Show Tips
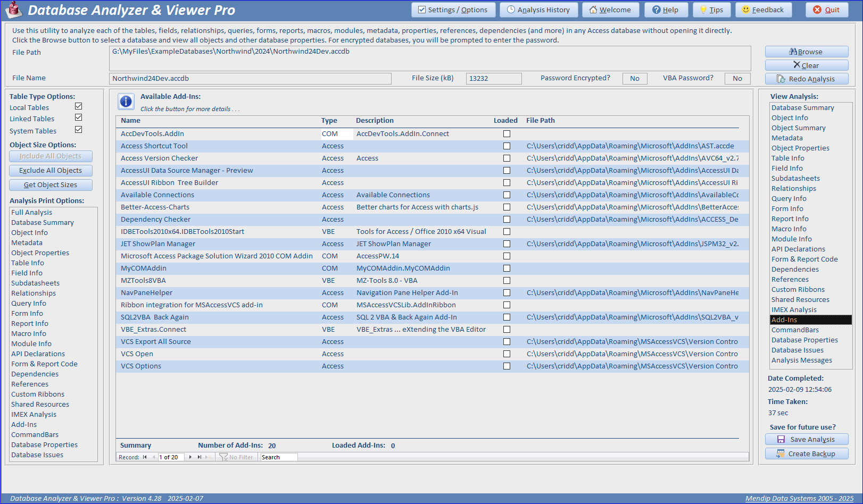The width and height of the screenshot is (863, 504). (x=711, y=10)
